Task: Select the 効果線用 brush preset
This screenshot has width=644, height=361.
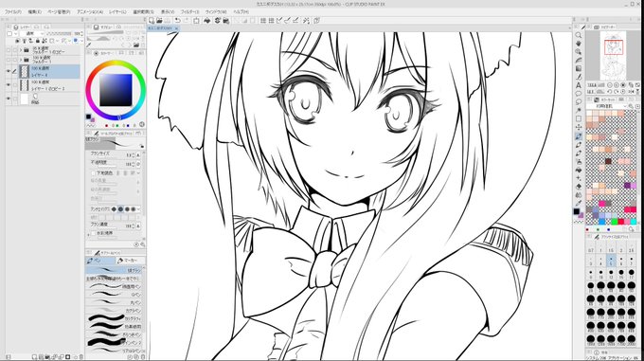Action: pyautogui.click(x=115, y=327)
